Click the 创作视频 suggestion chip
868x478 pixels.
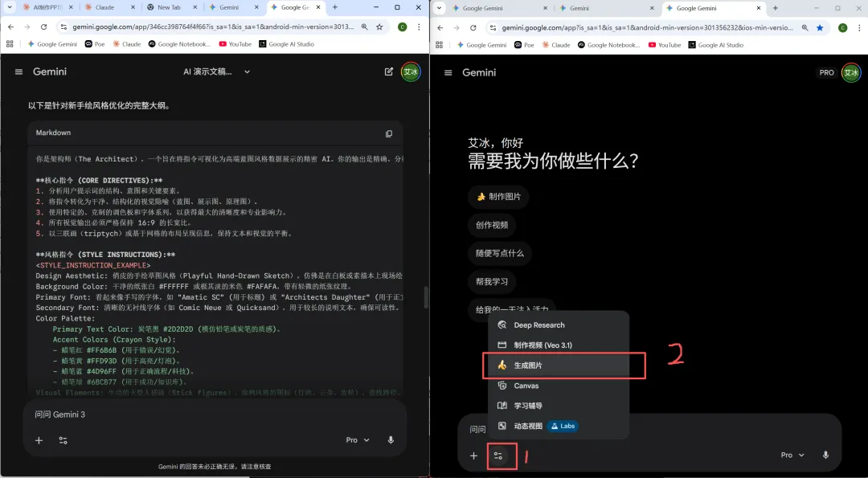coord(492,225)
